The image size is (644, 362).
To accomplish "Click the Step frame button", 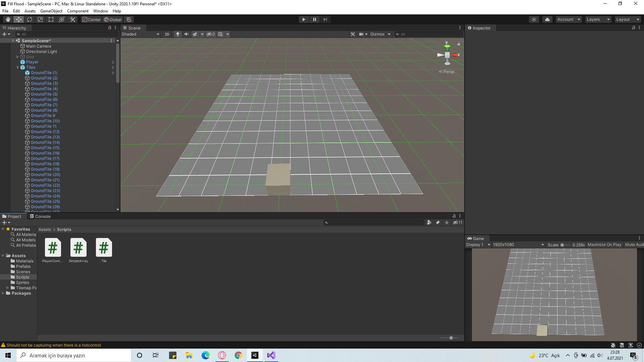I will [x=325, y=19].
